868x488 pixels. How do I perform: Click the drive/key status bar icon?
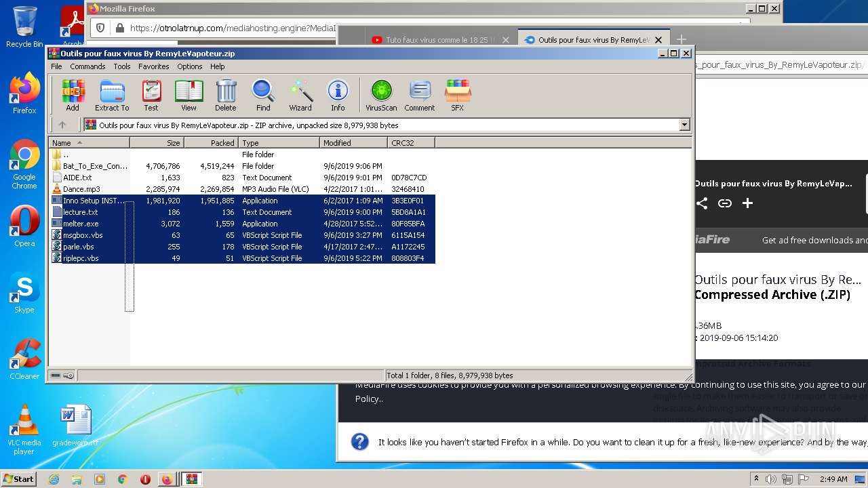coord(62,375)
